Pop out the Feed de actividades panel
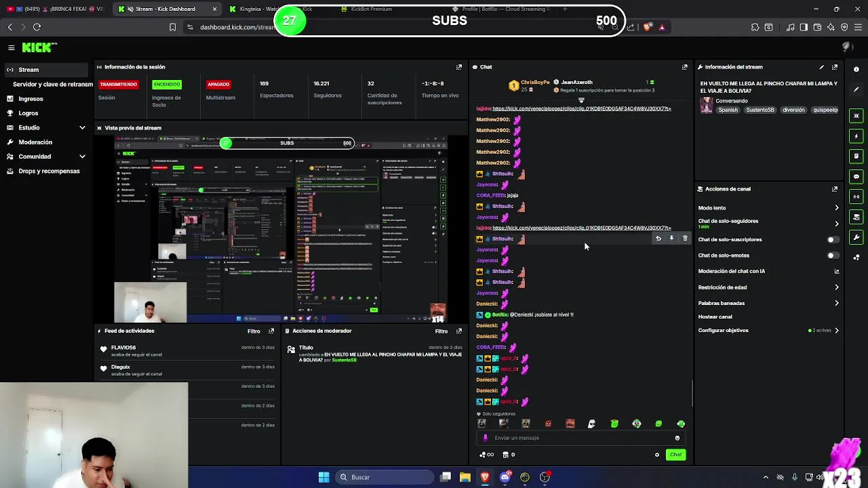Viewport: 868px width, 488px height. coord(271,331)
